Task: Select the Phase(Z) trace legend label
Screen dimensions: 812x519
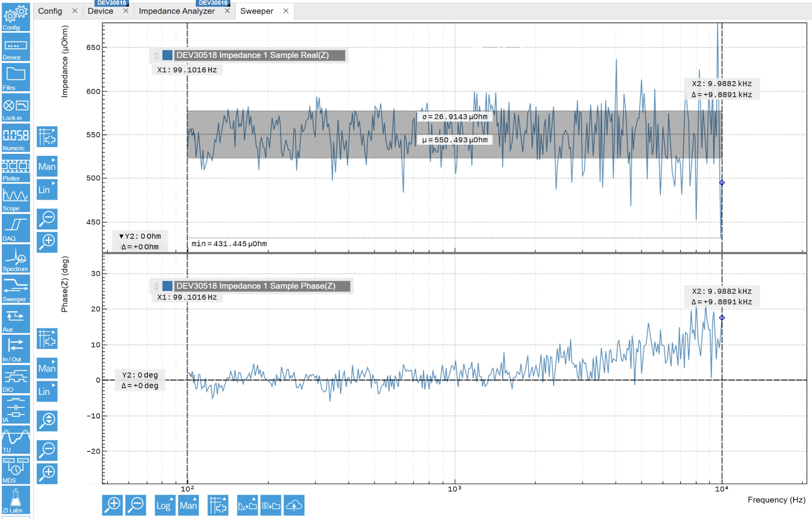Action: (262, 286)
